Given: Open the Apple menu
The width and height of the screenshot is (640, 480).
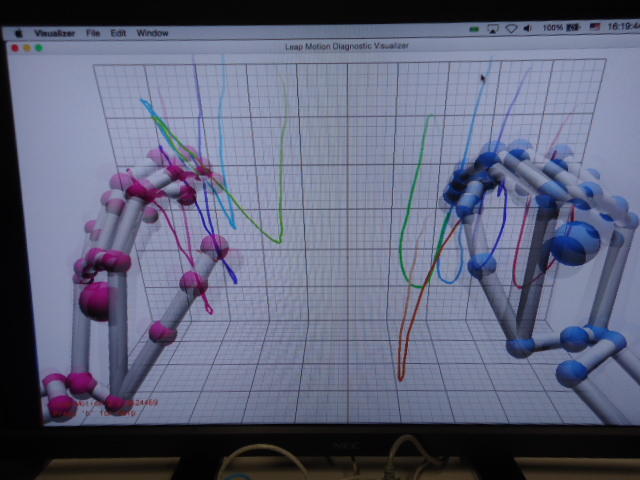Looking at the screenshot, I should (x=18, y=33).
